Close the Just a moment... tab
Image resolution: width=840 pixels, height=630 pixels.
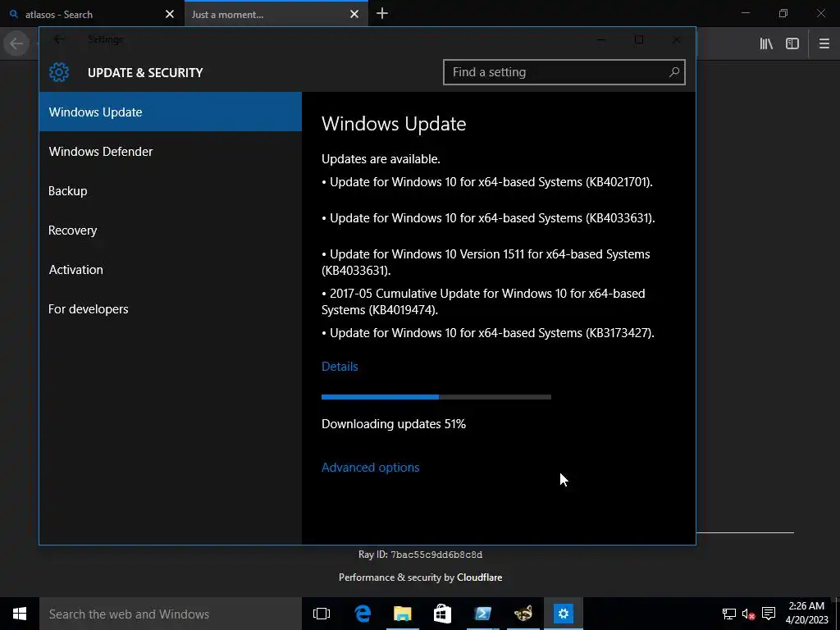(x=354, y=15)
